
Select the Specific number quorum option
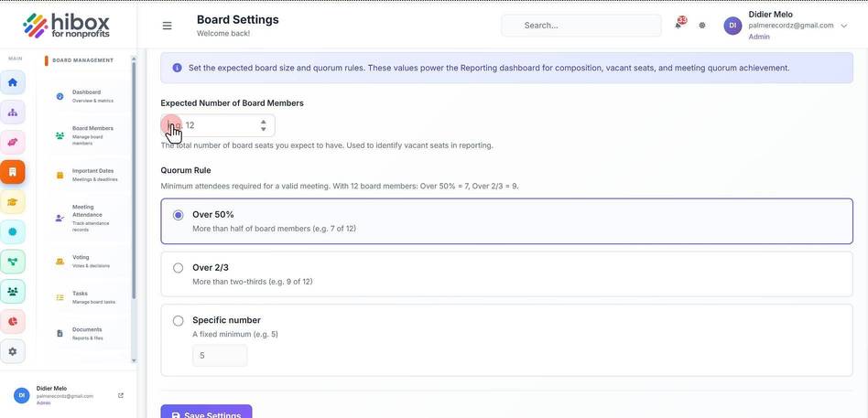[x=506, y=340]
